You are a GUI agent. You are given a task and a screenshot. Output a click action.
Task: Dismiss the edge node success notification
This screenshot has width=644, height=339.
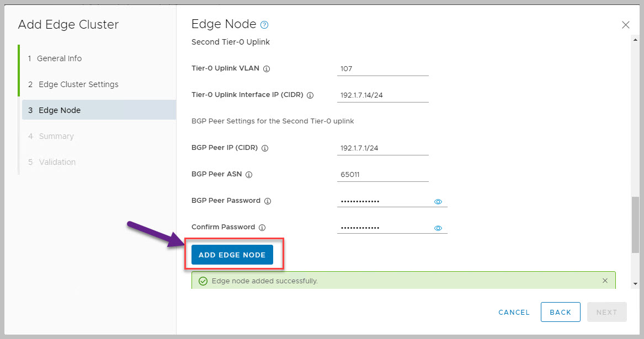click(x=605, y=281)
